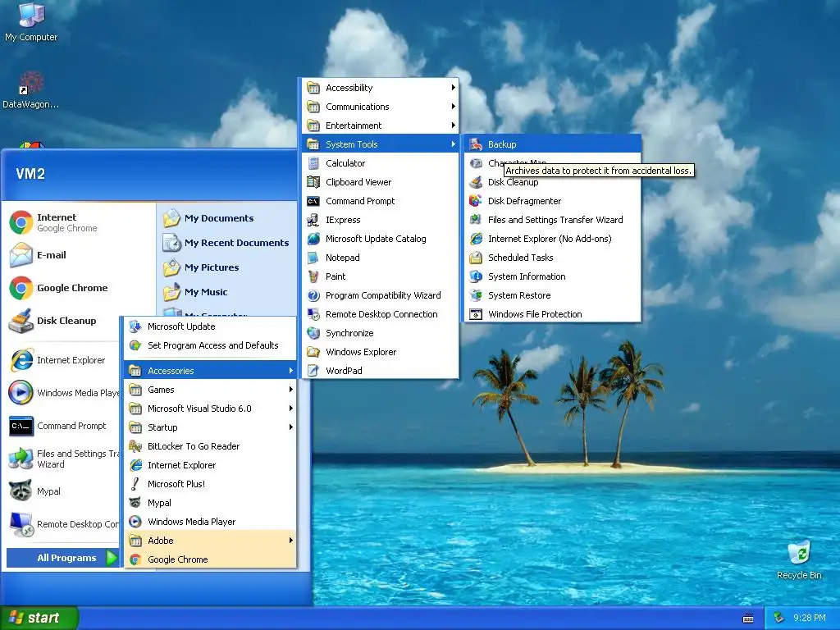Click the VM2 user name header
Viewport: 840px width, 630px height.
pos(30,174)
